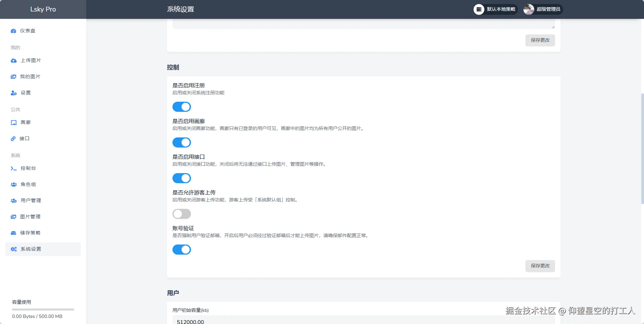This screenshot has height=324, width=644.
Task: Click the 是否启用画廊 label
Action: (189, 121)
